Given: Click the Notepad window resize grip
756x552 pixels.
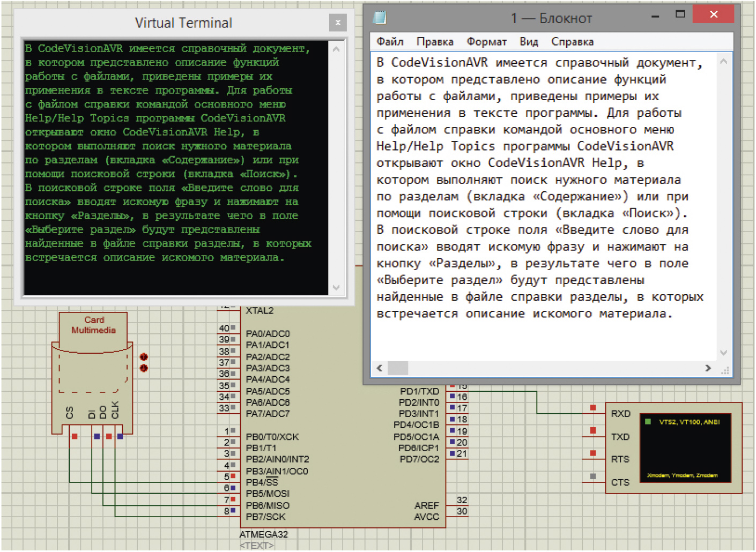Looking at the screenshot, I should click(x=725, y=370).
